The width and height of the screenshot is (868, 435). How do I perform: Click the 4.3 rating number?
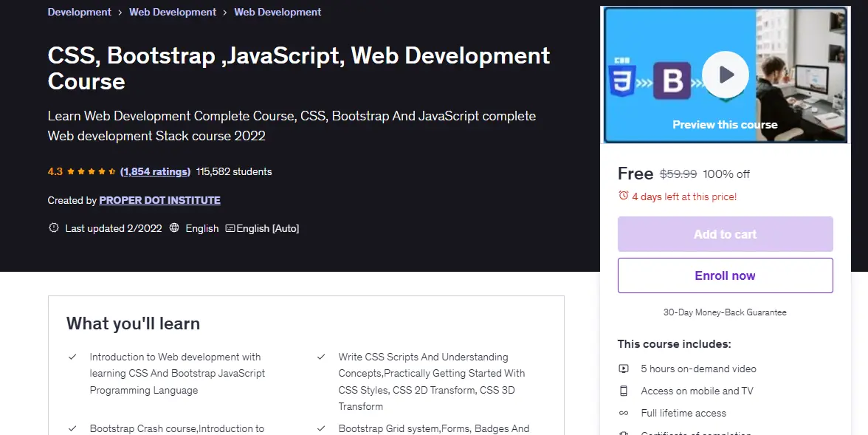coord(55,172)
